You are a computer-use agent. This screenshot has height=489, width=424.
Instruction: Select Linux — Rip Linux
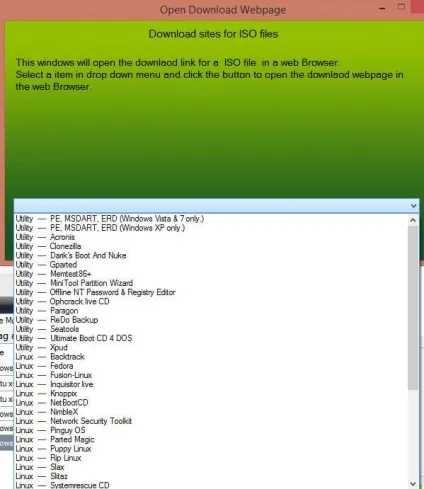[211, 458]
